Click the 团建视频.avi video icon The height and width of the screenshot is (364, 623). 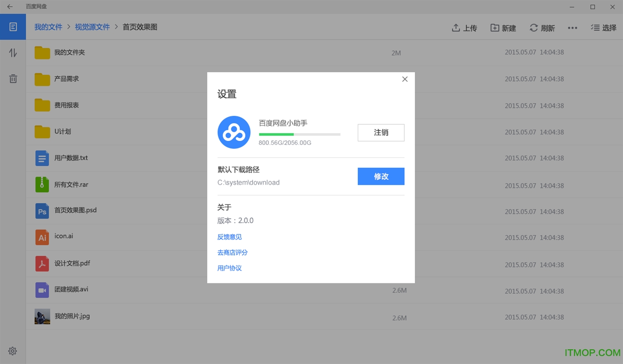42,290
